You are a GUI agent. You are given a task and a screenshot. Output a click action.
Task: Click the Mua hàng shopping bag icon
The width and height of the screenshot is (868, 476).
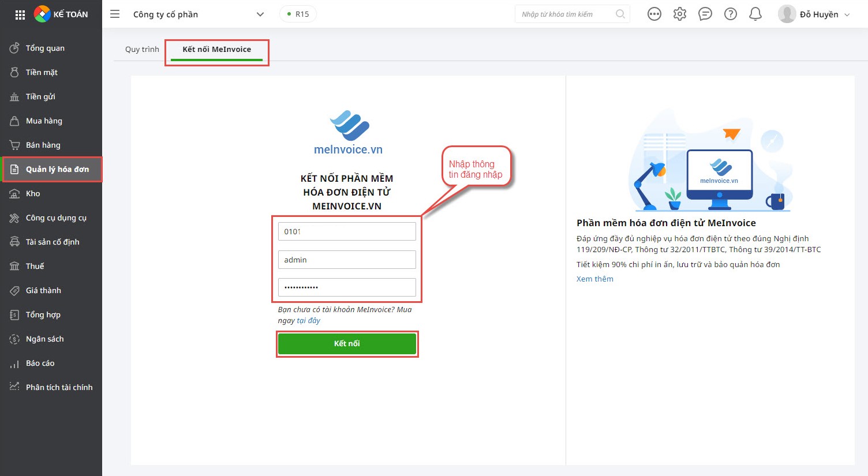pos(14,121)
